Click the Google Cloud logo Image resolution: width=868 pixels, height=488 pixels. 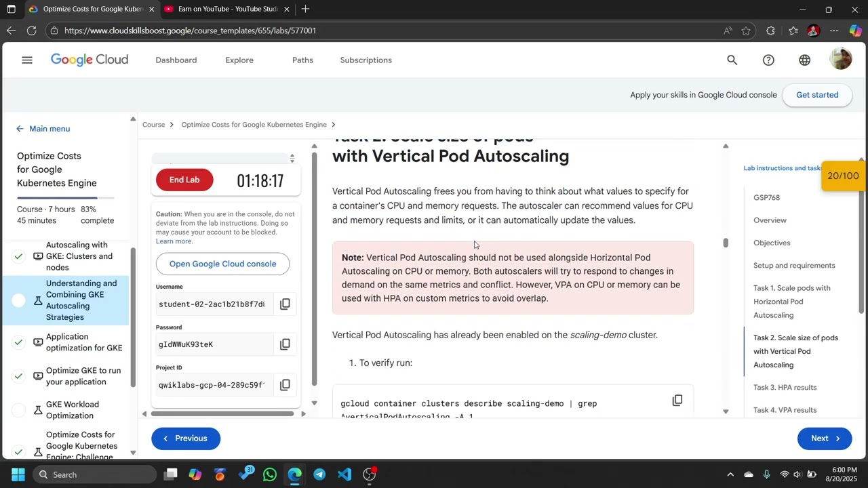[90, 60]
